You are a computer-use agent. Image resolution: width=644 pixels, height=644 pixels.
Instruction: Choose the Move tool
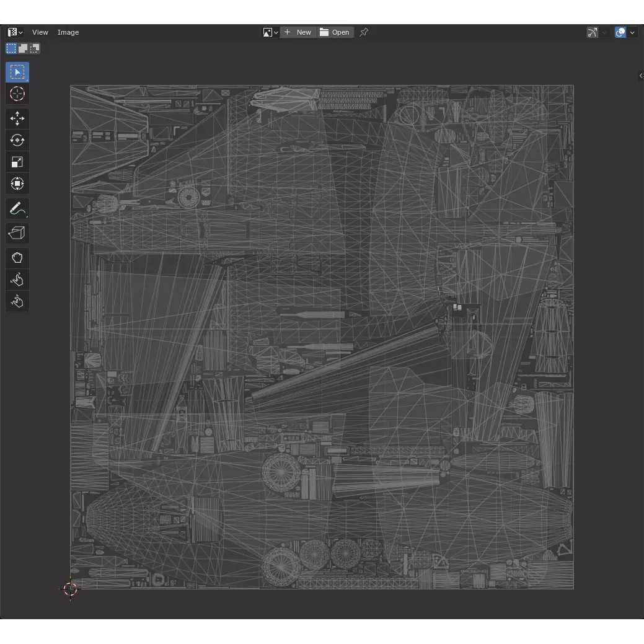(17, 118)
